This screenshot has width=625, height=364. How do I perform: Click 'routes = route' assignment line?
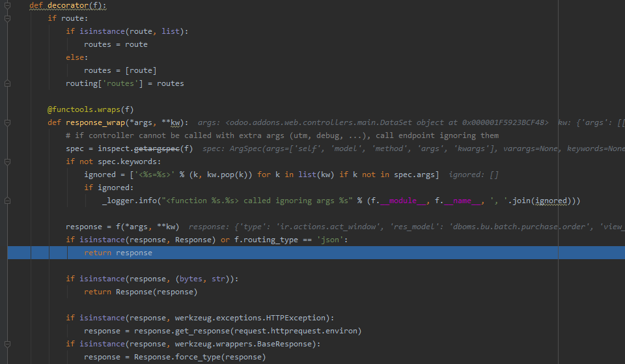point(116,44)
